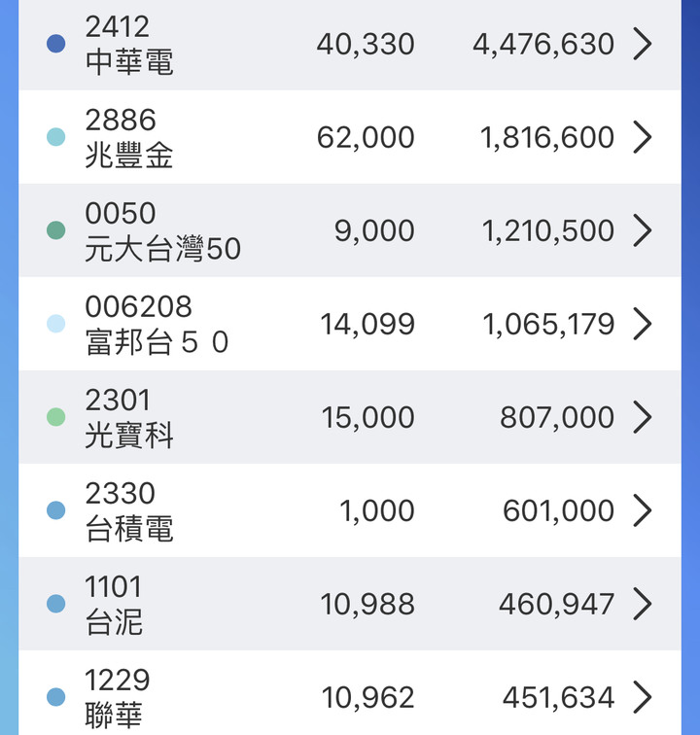Select the 10,988 share count for 台泥

(x=367, y=604)
